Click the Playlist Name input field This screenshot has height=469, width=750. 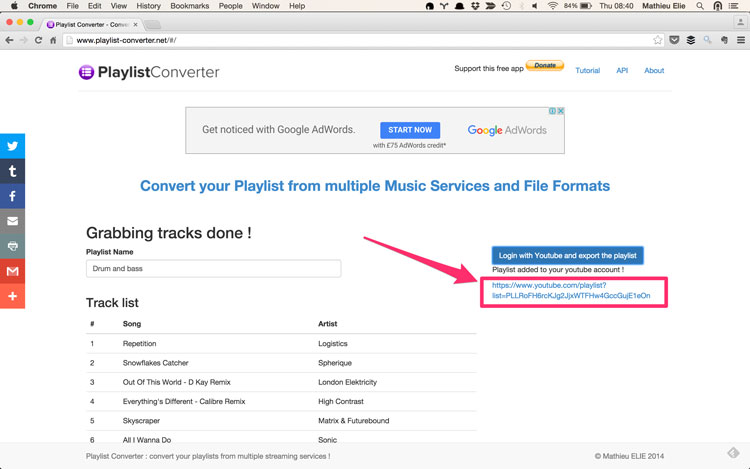point(213,269)
